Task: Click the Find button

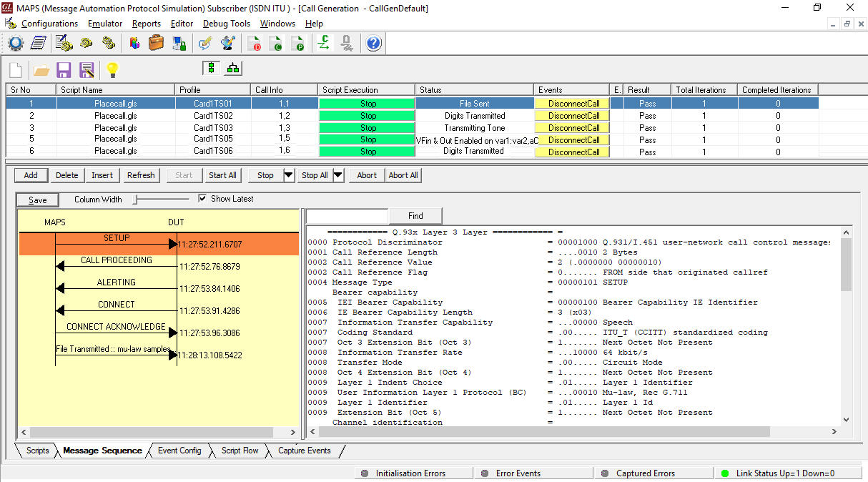Action: [415, 216]
